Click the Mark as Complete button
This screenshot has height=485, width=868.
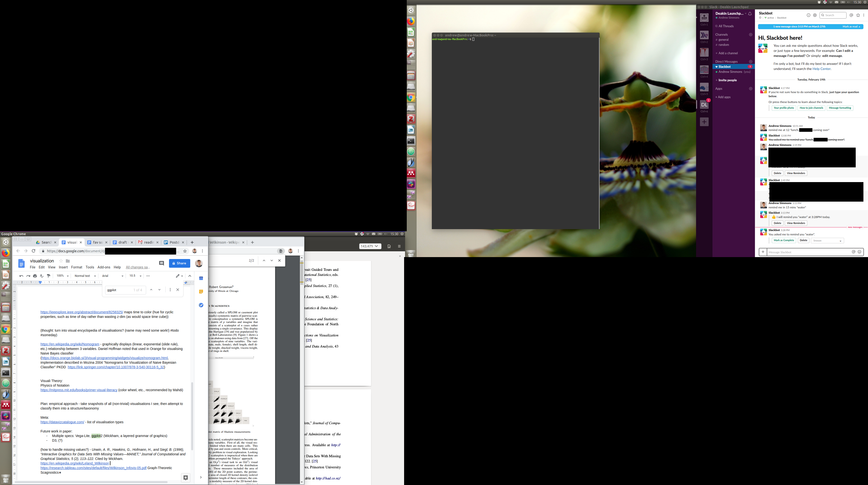(x=784, y=240)
